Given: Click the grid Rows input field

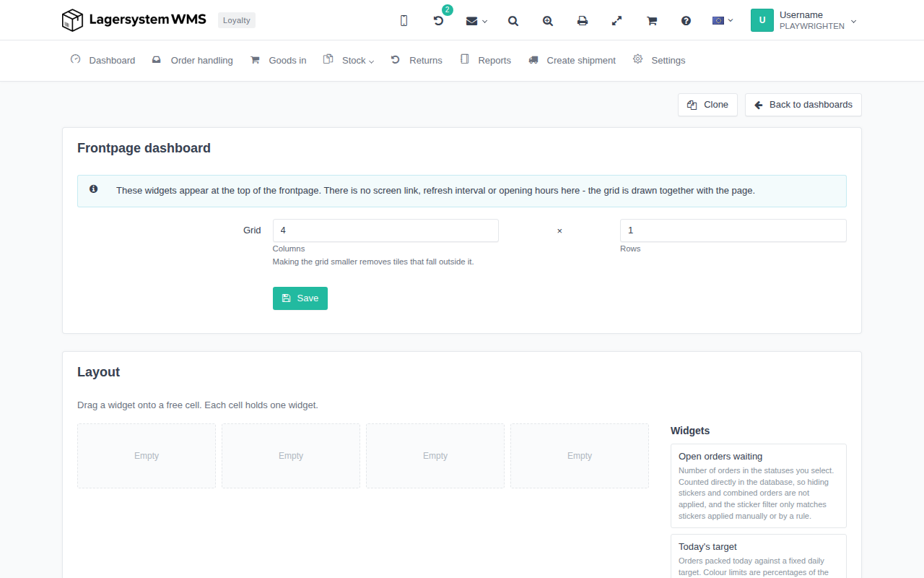Looking at the screenshot, I should (733, 230).
